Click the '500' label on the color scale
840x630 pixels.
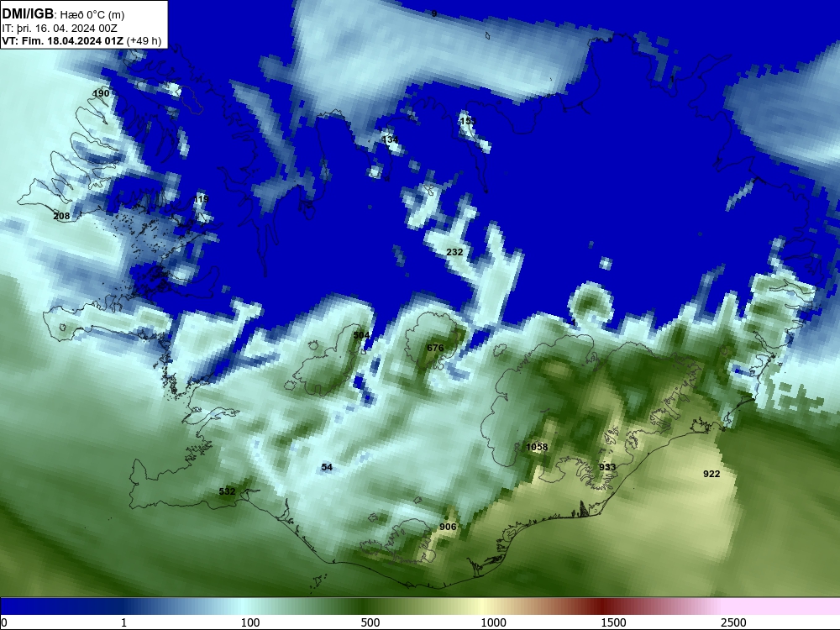pyautogui.click(x=370, y=622)
